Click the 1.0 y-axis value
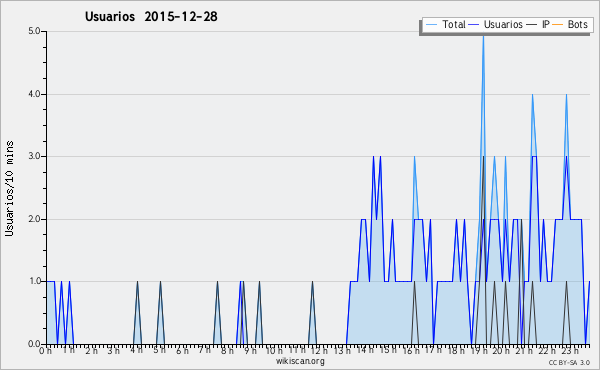The width and height of the screenshot is (600, 370). tap(34, 282)
